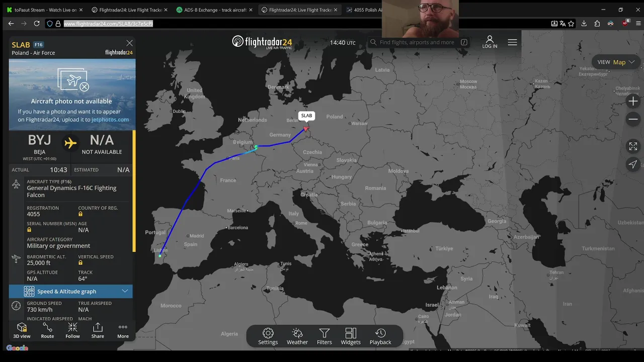Follow the SLAB aircraft on map

(72, 331)
